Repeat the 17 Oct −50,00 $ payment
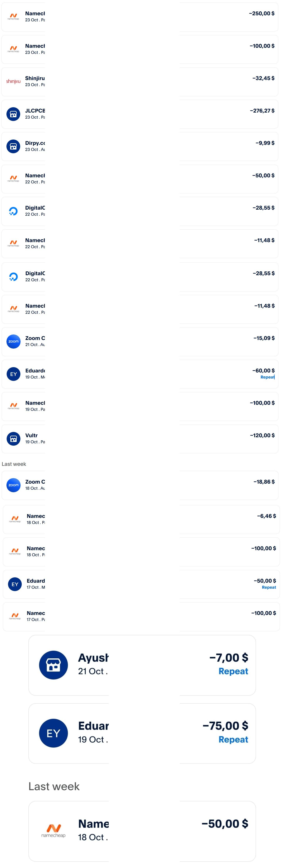Screen dimensions: 282x868 coord(269,587)
